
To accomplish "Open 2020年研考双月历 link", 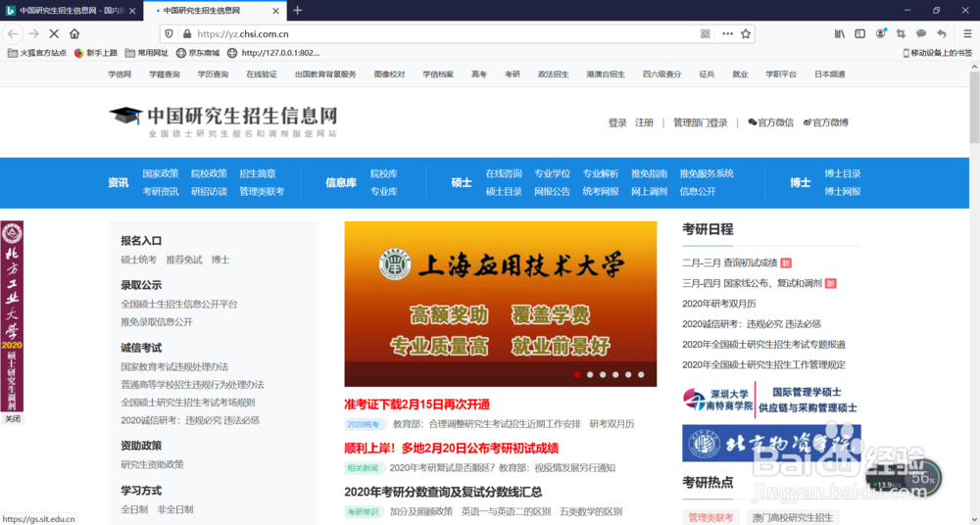I will click(718, 304).
